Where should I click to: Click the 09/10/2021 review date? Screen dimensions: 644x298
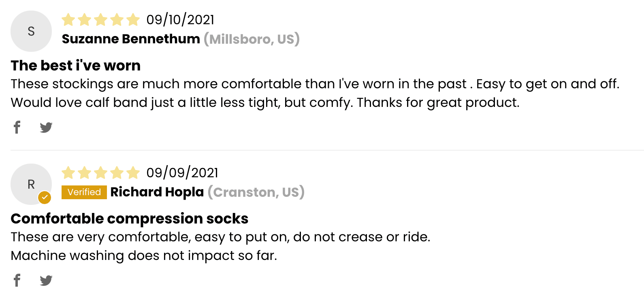[x=180, y=19]
